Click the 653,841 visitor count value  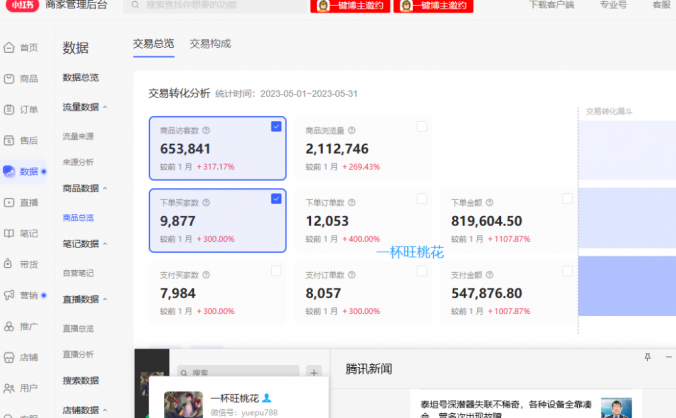[185, 149]
